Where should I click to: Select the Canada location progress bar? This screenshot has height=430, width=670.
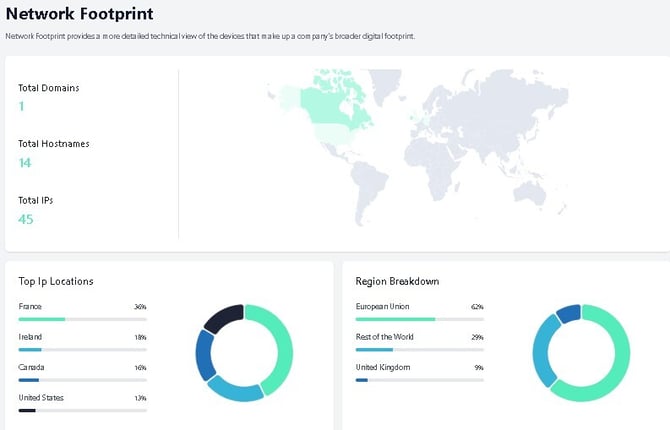click(x=82, y=380)
